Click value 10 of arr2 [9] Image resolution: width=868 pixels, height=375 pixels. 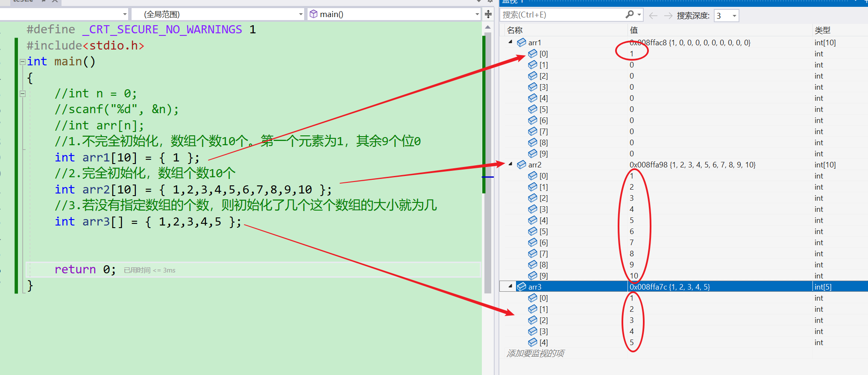coord(633,275)
